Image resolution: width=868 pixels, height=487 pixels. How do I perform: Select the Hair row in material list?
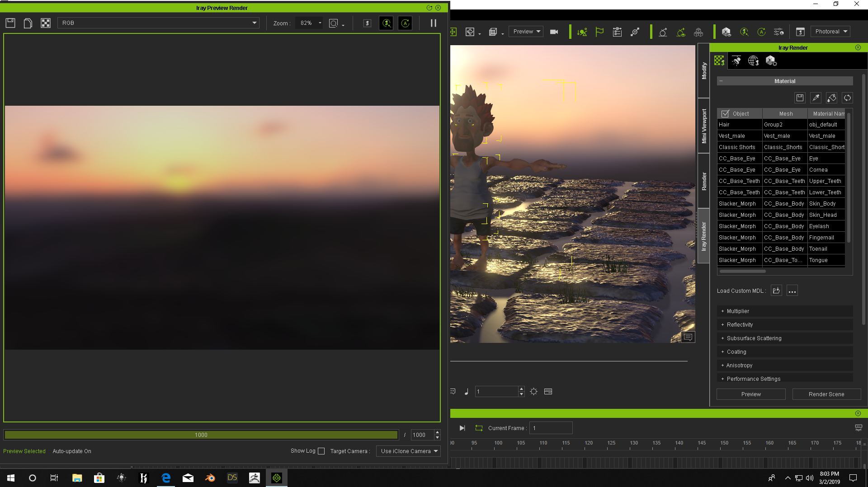pos(781,125)
